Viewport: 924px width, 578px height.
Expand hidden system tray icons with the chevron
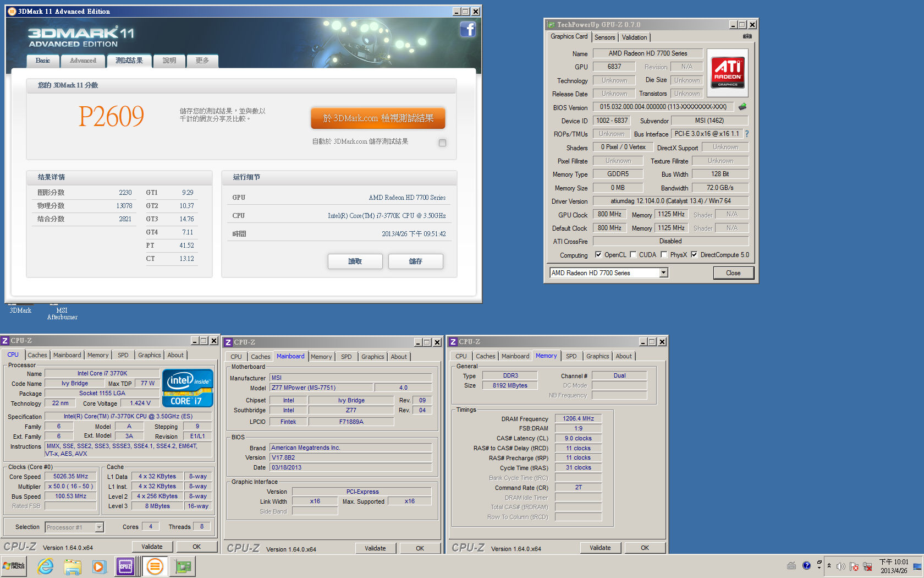click(829, 565)
